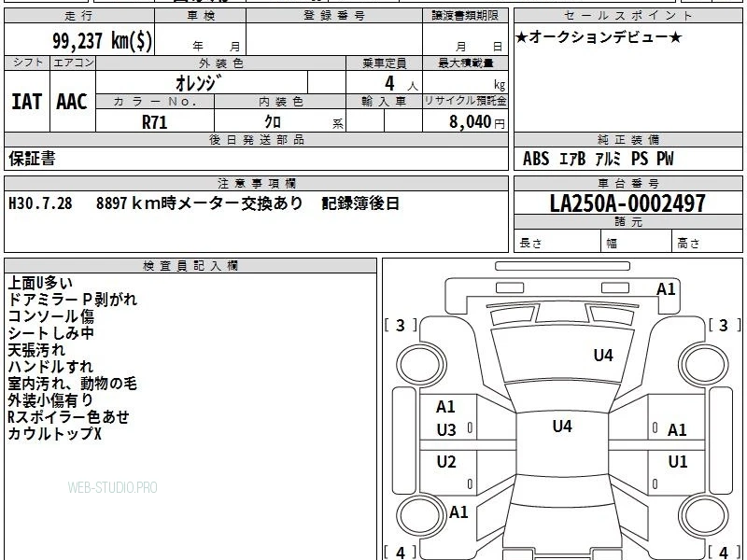Click the H30.7.28 date note
The height and width of the screenshot is (560, 747).
[40, 203]
